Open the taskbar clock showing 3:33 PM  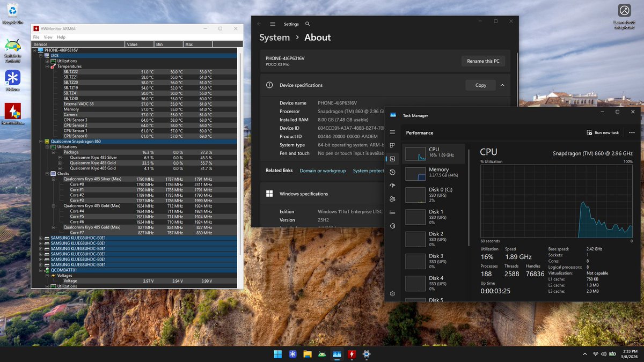click(x=630, y=354)
